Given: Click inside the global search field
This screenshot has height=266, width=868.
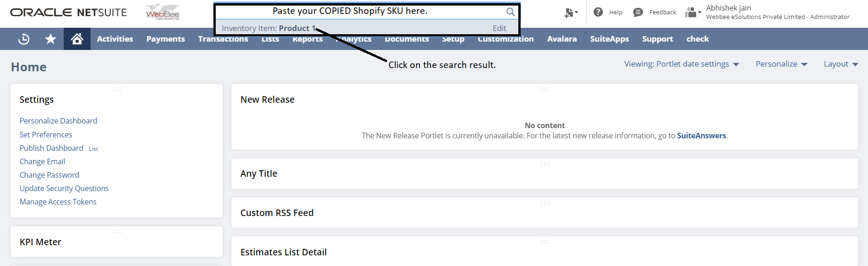Looking at the screenshot, I should (x=360, y=11).
